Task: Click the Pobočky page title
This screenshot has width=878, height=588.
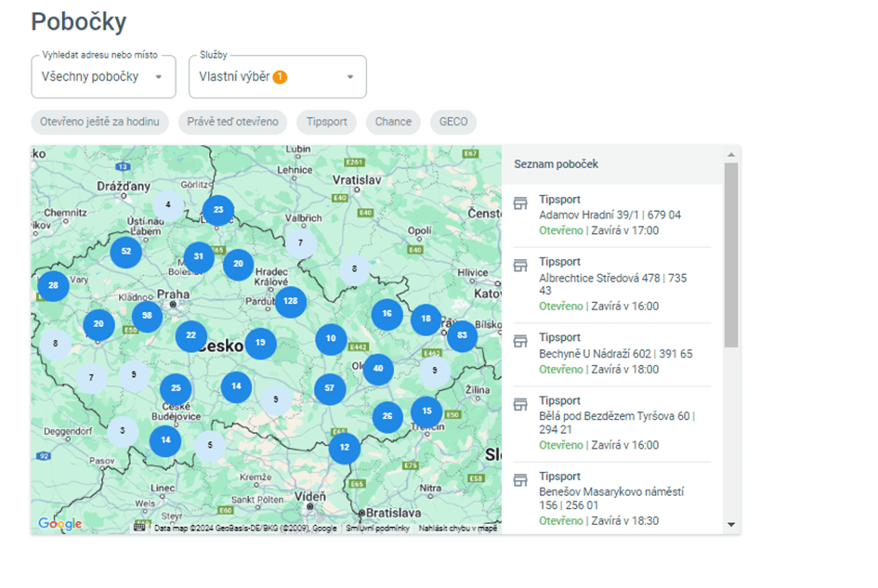Action: (79, 22)
